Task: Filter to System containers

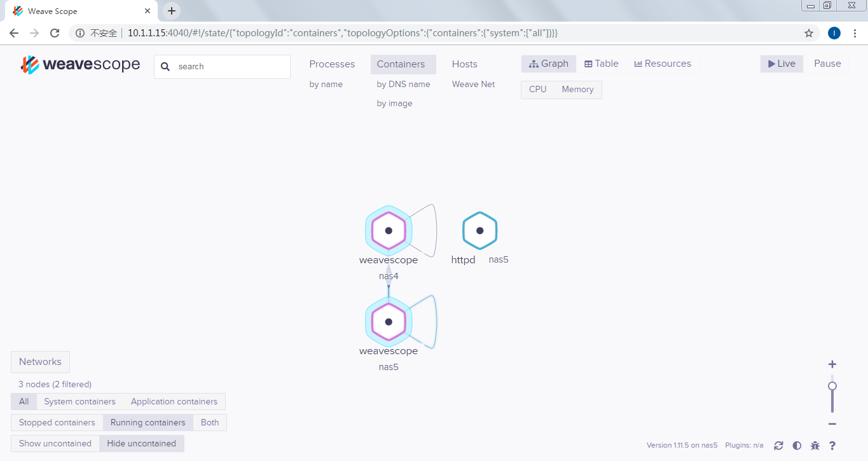Action: tap(79, 402)
